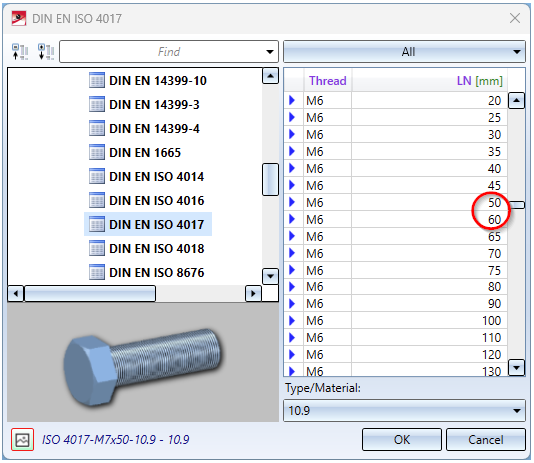Click the size table scroll up arrow
This screenshot has width=534, height=463.
pos(516,100)
